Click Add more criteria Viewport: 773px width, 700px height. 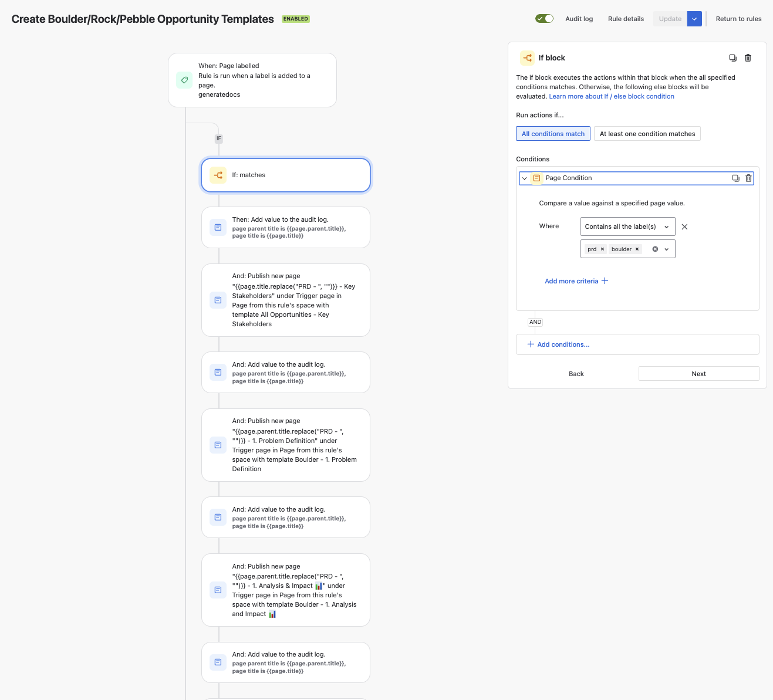click(576, 281)
